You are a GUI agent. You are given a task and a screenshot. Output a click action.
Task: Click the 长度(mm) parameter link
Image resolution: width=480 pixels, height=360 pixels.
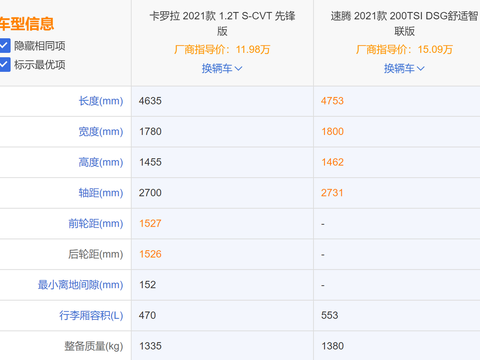(x=101, y=101)
